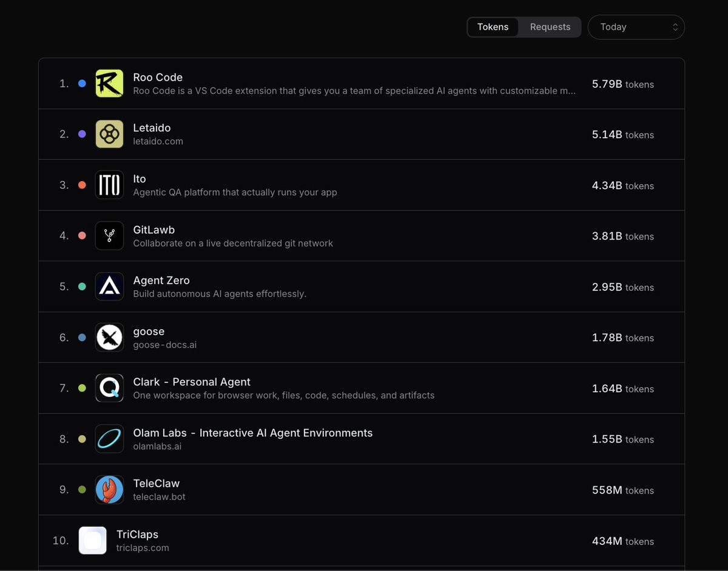The width and height of the screenshot is (728, 571).
Task: Click the Build autonomous AI agents description
Action: pos(220,294)
